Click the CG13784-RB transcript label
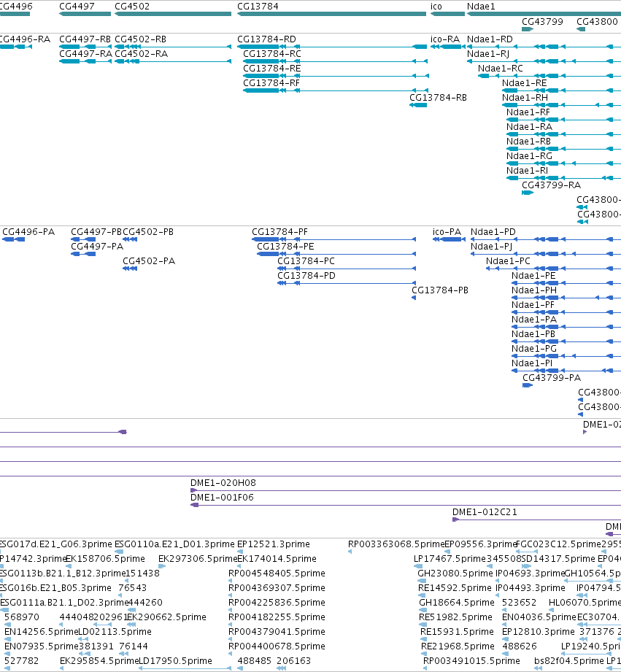Viewport: 621px width, 672px height. point(438,97)
